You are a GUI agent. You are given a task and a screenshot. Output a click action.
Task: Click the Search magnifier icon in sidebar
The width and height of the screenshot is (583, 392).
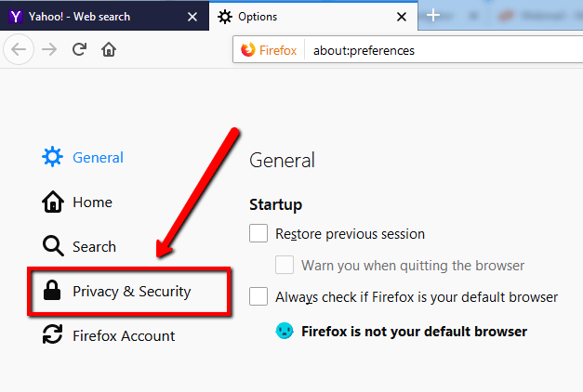(53, 246)
